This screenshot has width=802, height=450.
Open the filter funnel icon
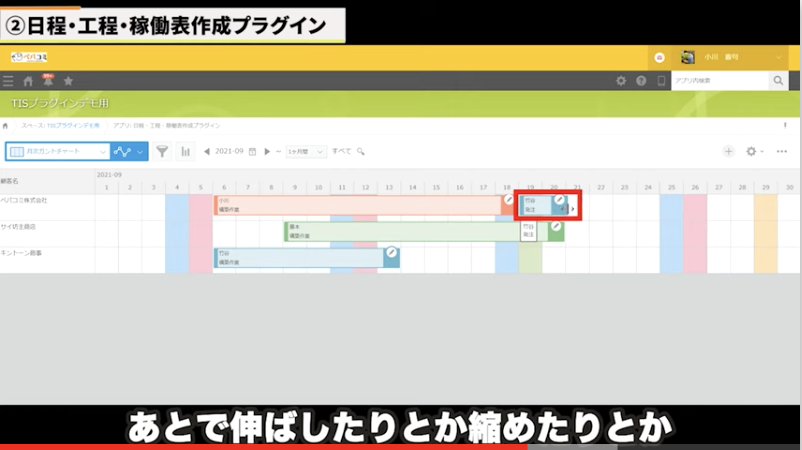[x=162, y=151]
